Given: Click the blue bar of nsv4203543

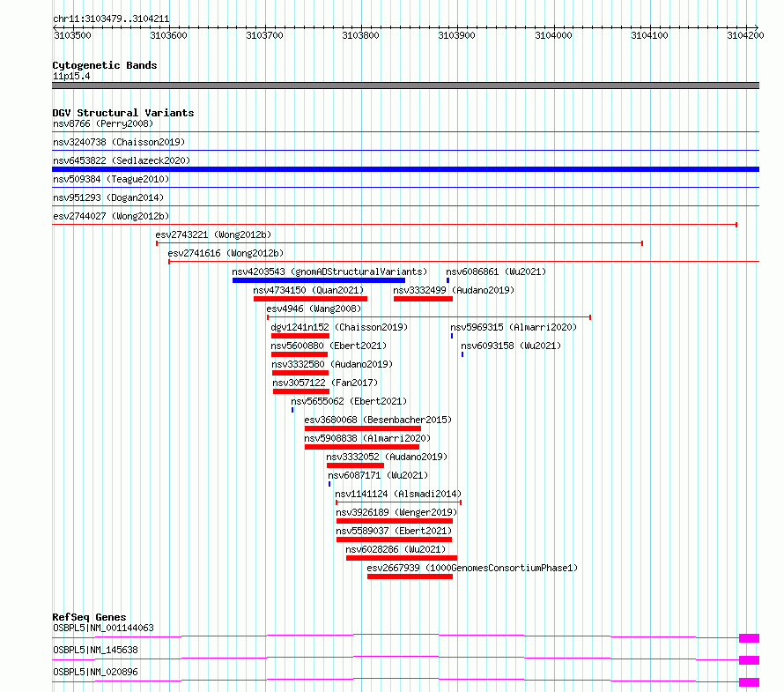Looking at the screenshot, I should click(319, 280).
